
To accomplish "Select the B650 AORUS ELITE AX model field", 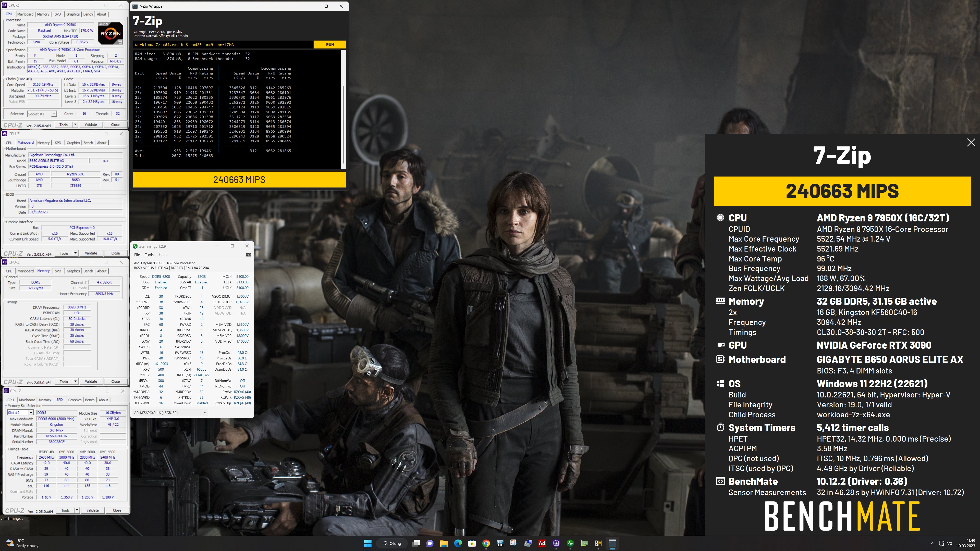I will point(59,160).
